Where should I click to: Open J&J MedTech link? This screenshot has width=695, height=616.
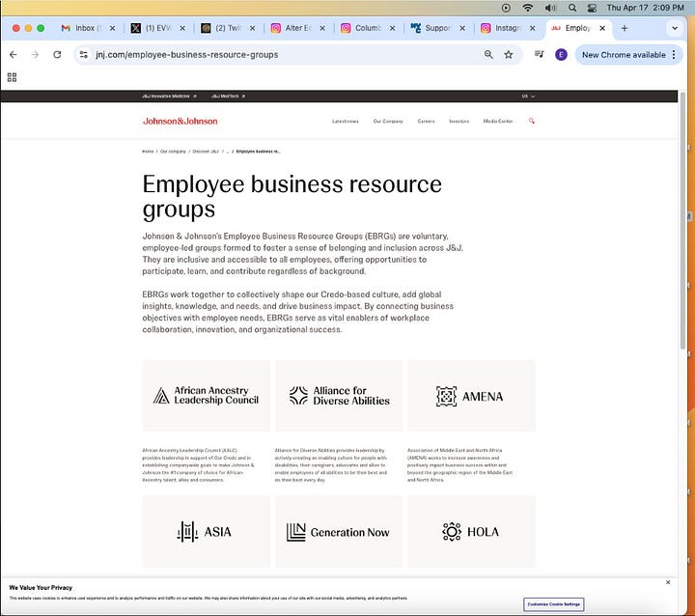(x=228, y=97)
